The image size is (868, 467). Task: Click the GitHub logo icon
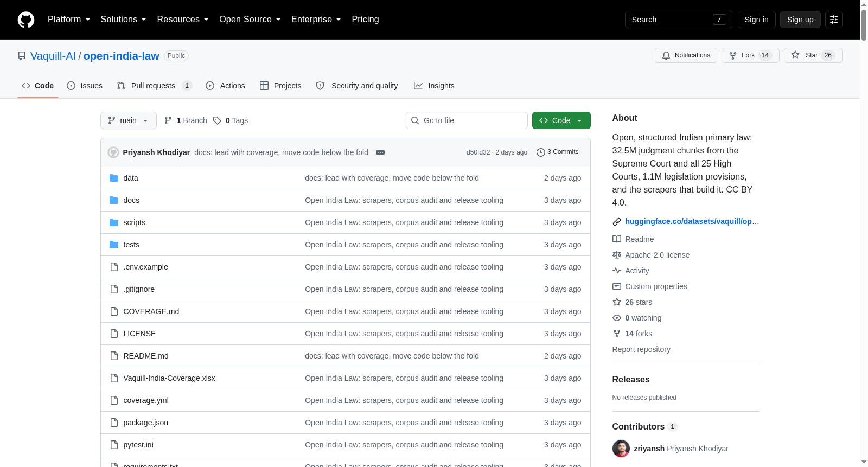point(26,20)
